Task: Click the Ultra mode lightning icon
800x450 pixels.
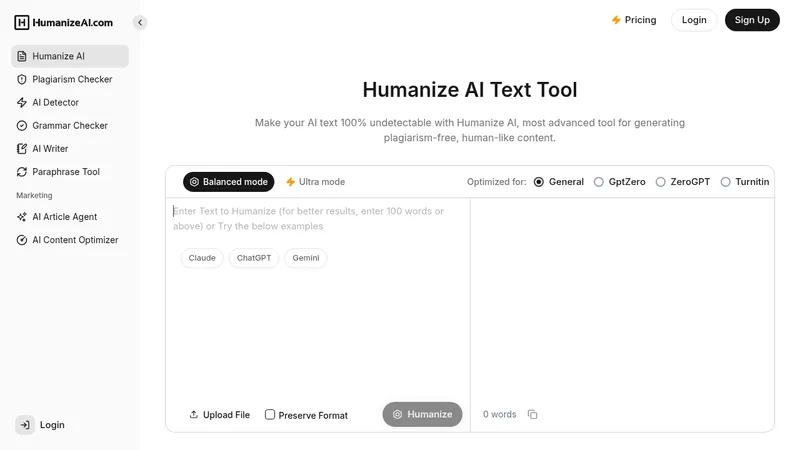Action: pyautogui.click(x=290, y=182)
